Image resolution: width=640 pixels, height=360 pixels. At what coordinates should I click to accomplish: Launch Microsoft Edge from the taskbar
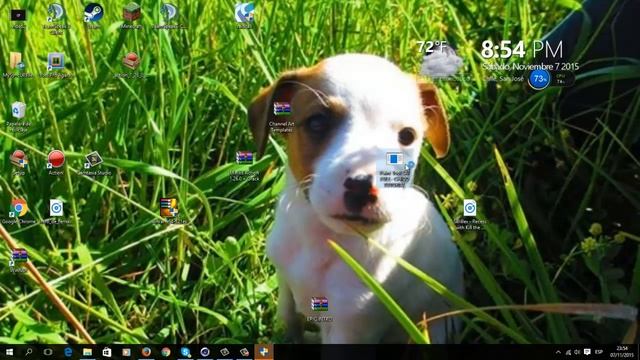[68, 352]
